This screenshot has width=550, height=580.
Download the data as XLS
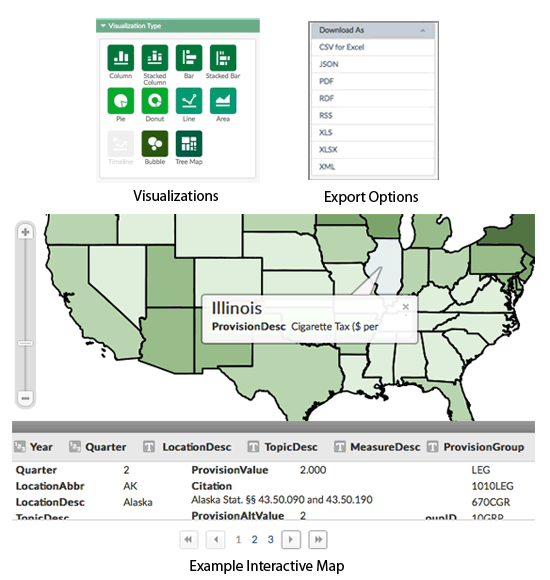[373, 132]
